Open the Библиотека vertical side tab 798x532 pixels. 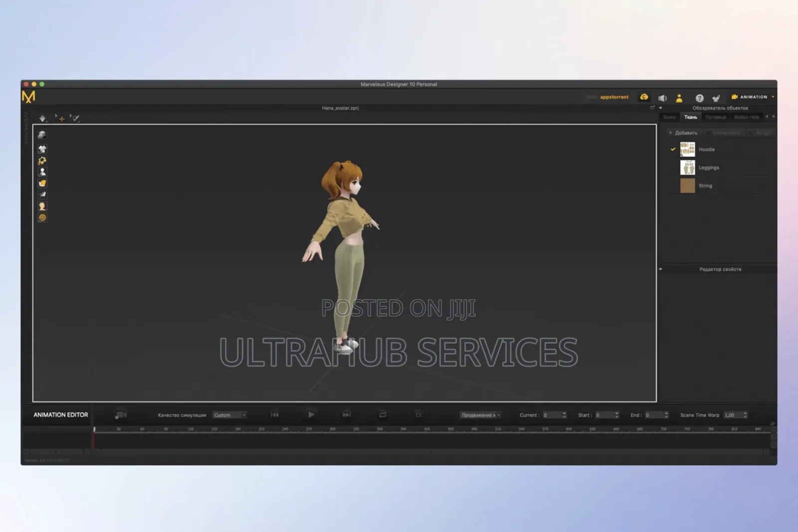[x=26, y=128]
